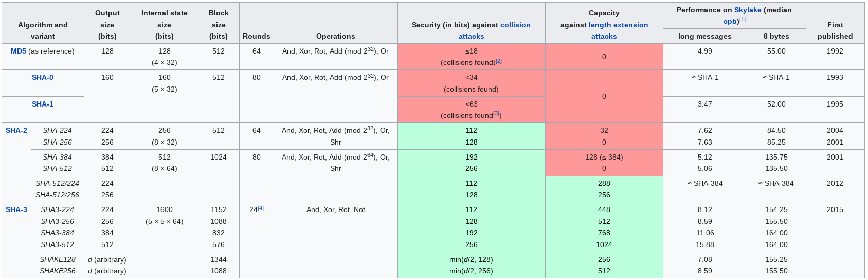Open the SHA-1 row link
This screenshot has width=868, height=280.
click(x=43, y=104)
